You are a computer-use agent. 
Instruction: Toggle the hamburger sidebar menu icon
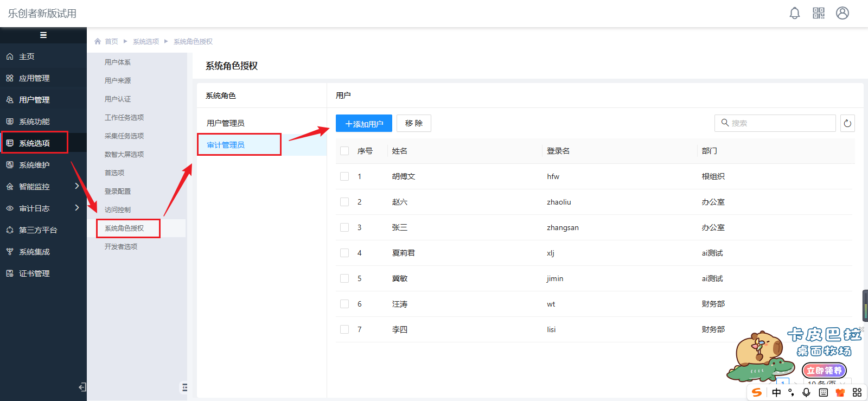click(43, 35)
